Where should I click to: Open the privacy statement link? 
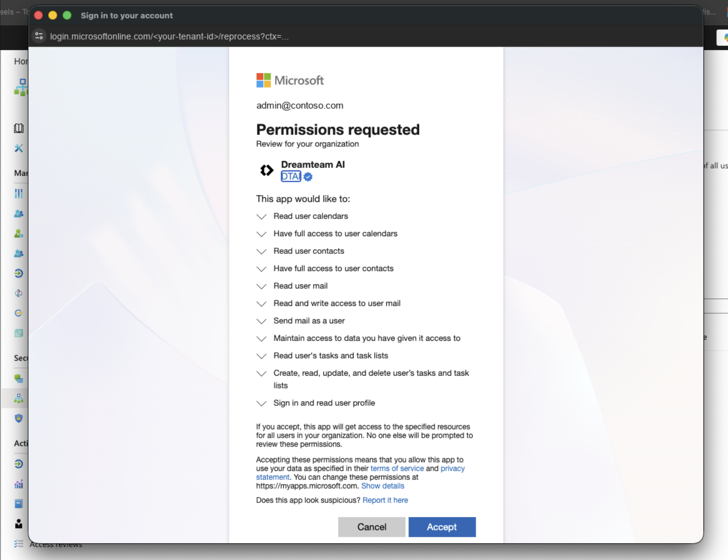point(452,468)
